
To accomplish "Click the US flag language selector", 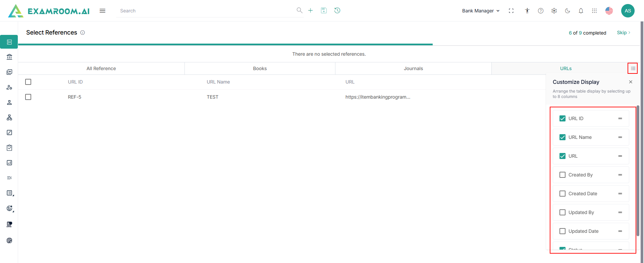I will click(x=609, y=11).
